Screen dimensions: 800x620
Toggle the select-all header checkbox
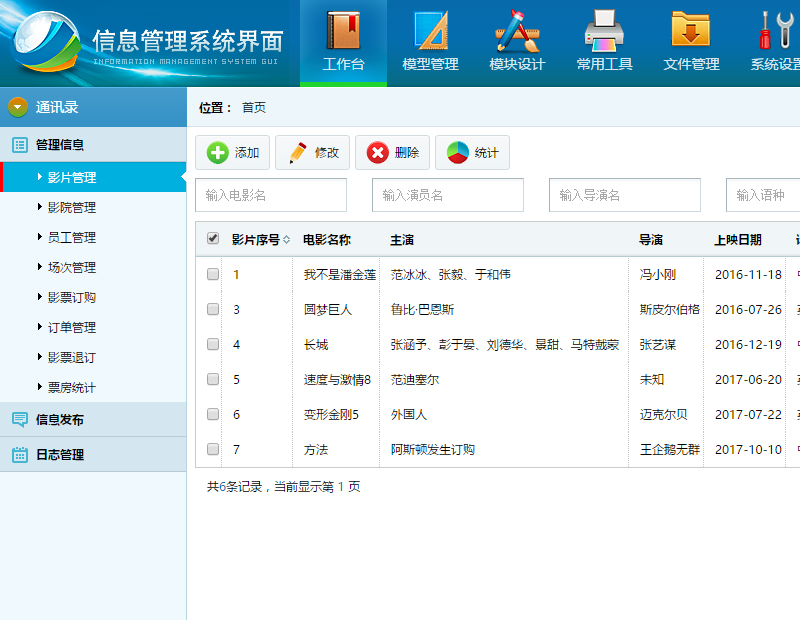coord(213,238)
